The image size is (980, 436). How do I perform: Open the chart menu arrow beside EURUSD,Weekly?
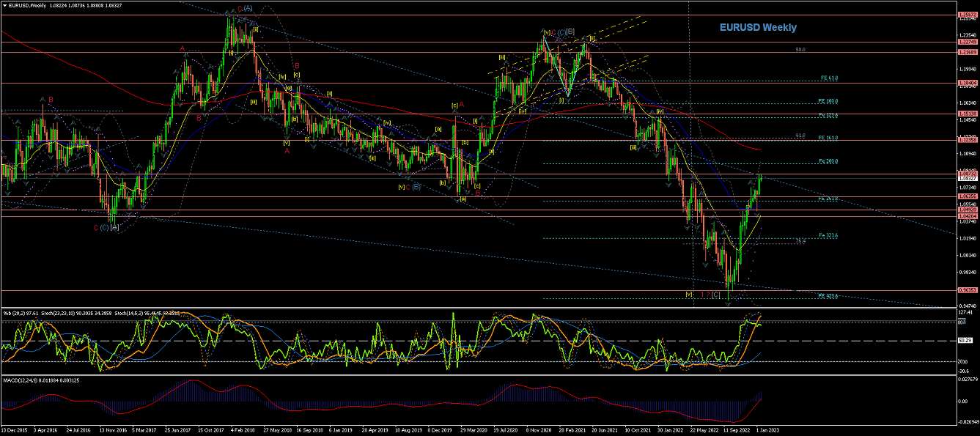[x=4, y=6]
